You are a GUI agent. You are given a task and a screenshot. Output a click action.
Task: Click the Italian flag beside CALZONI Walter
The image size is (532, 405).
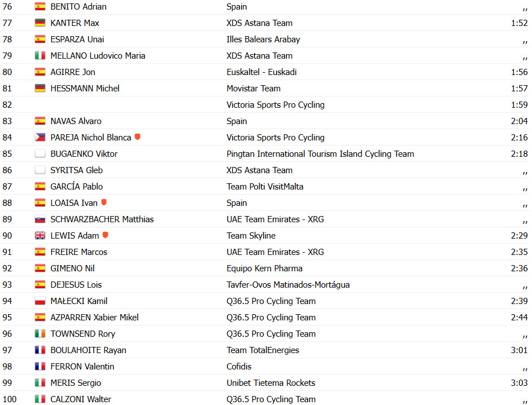coord(40,399)
